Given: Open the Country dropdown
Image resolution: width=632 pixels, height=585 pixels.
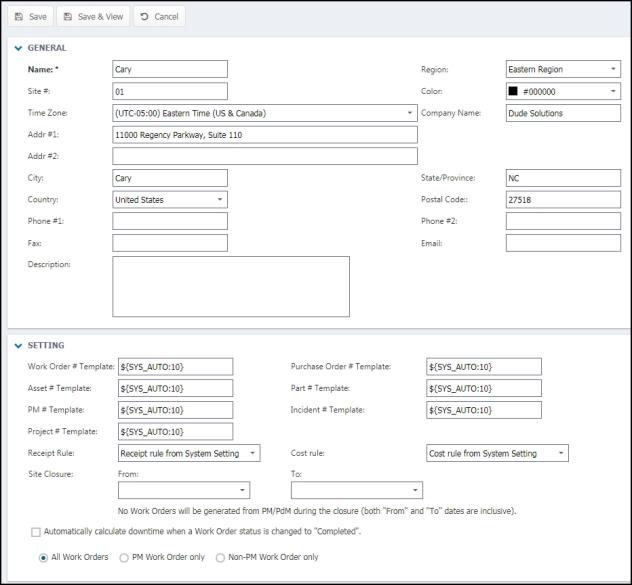Looking at the screenshot, I should (170, 200).
